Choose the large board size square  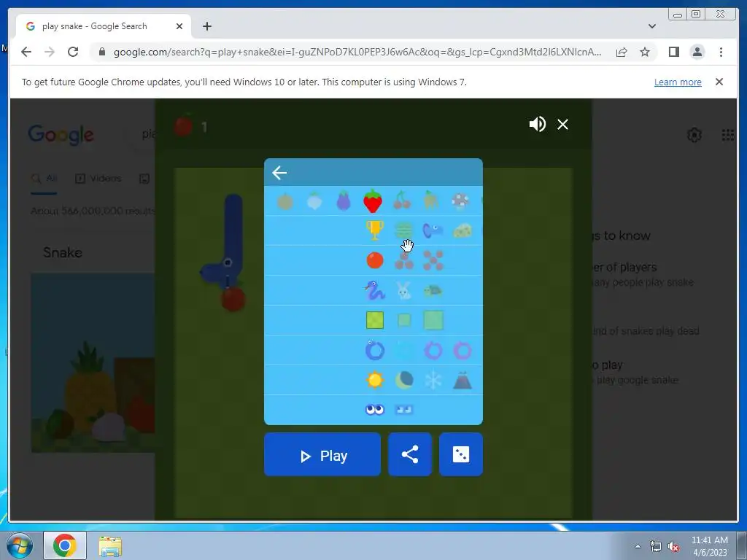click(x=433, y=320)
